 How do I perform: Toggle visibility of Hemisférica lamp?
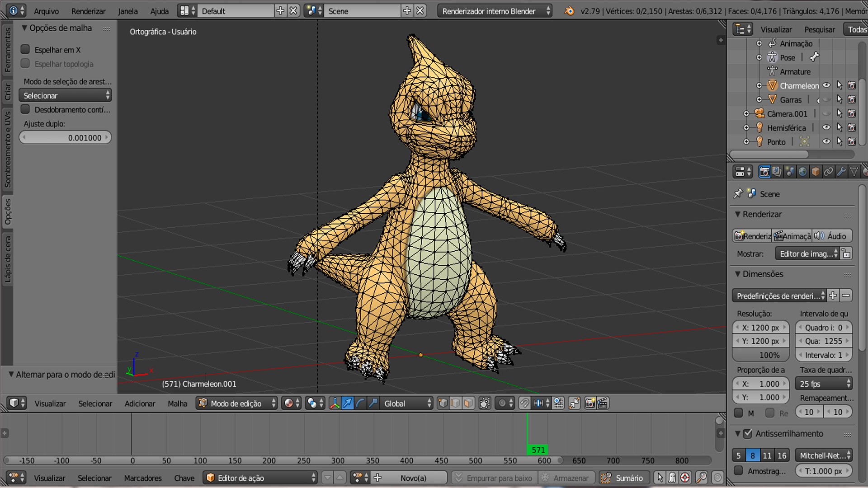coord(826,127)
